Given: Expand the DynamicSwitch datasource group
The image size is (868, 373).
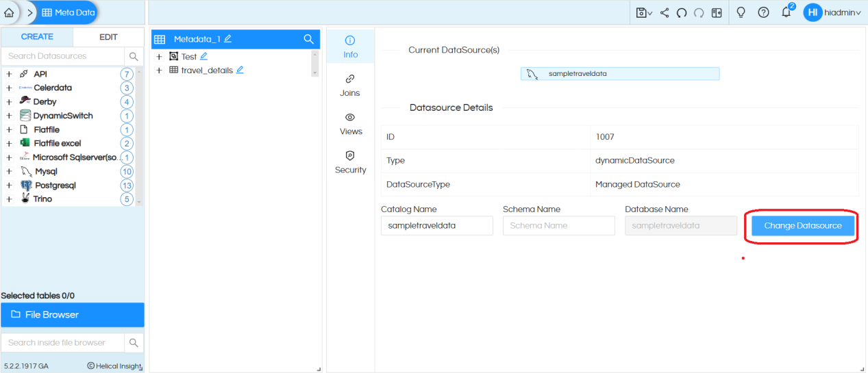Looking at the screenshot, I should click(9, 116).
